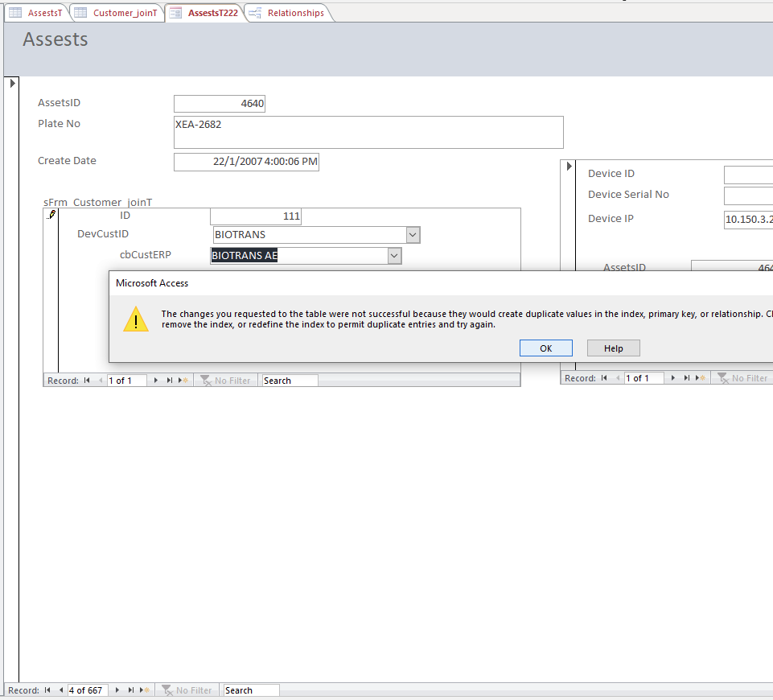Open the cbCustERP dropdown arrow

(394, 255)
